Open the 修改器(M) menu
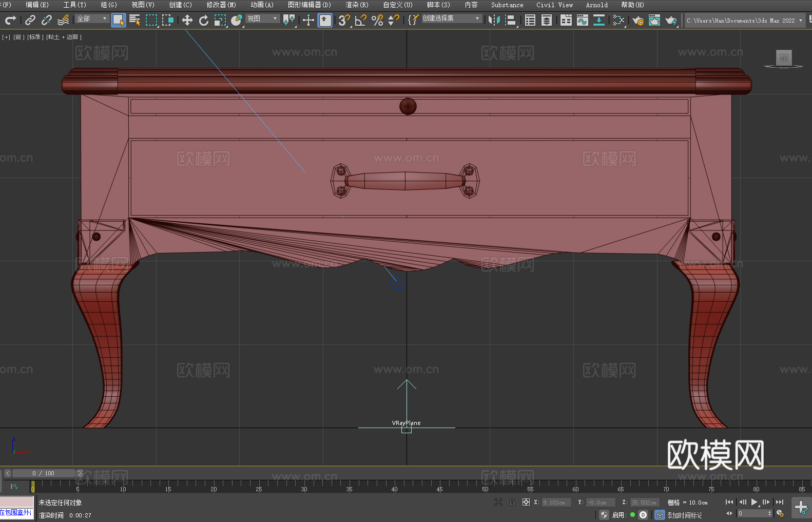 point(221,5)
